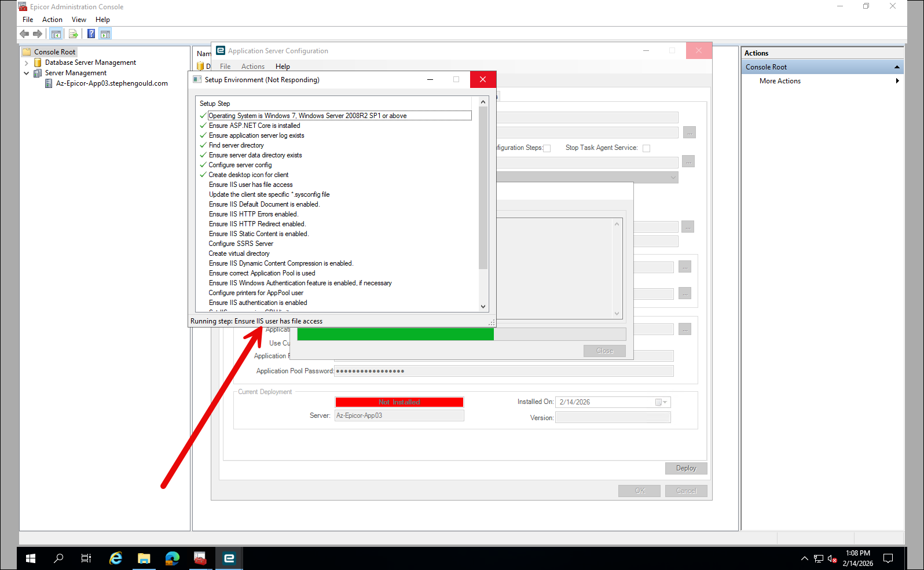Go forward with the toolbar Forward arrow
Viewport: 924px width, 570px height.
point(38,34)
